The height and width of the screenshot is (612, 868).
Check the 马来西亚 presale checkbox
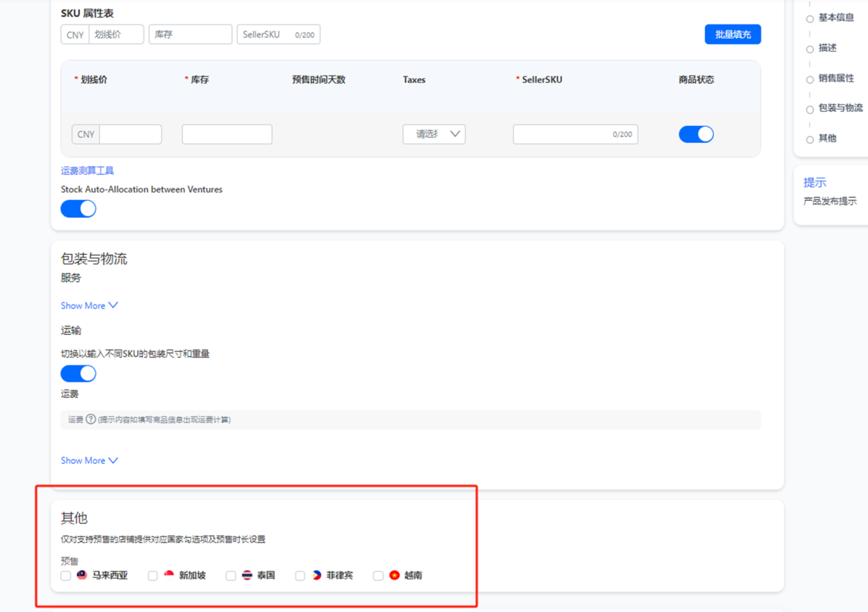point(66,576)
